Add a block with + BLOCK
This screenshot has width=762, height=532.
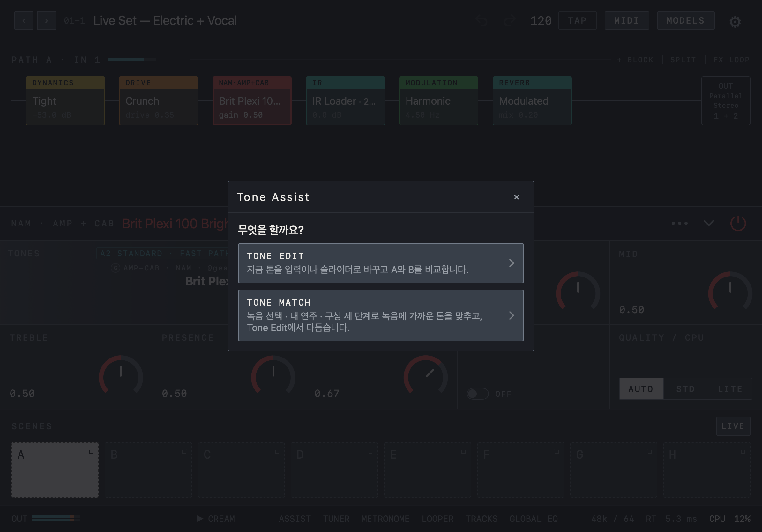pyautogui.click(x=635, y=60)
